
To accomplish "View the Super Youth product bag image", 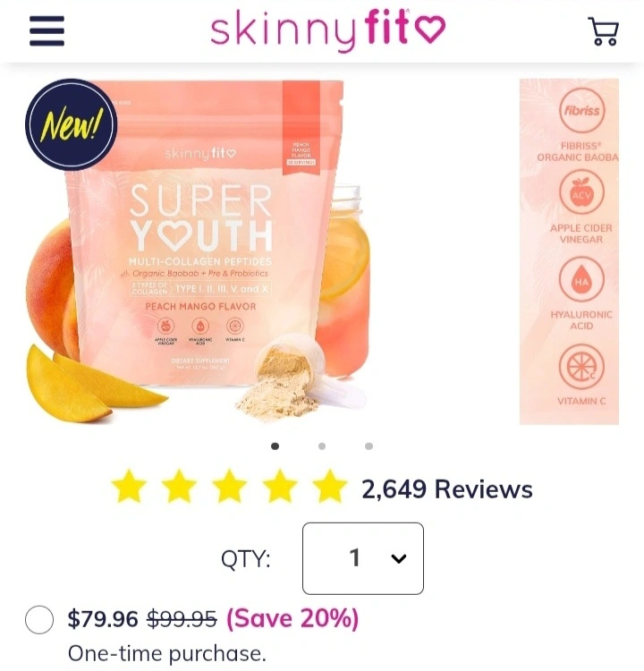I will [x=198, y=251].
